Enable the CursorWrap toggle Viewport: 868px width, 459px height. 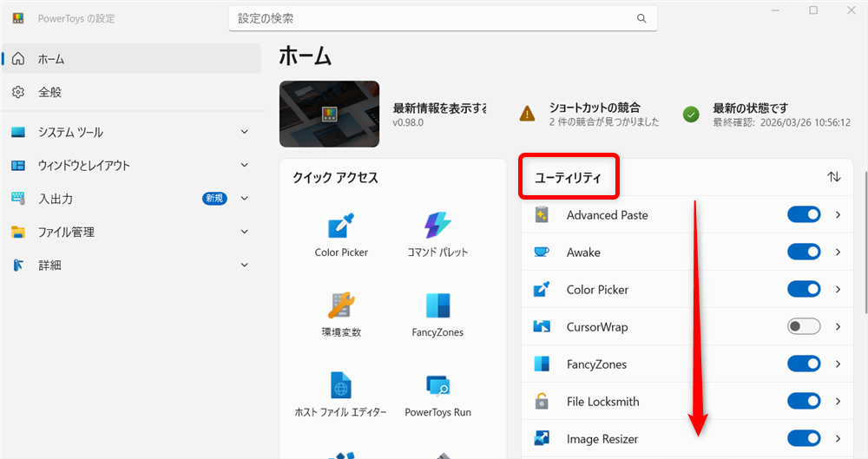804,326
